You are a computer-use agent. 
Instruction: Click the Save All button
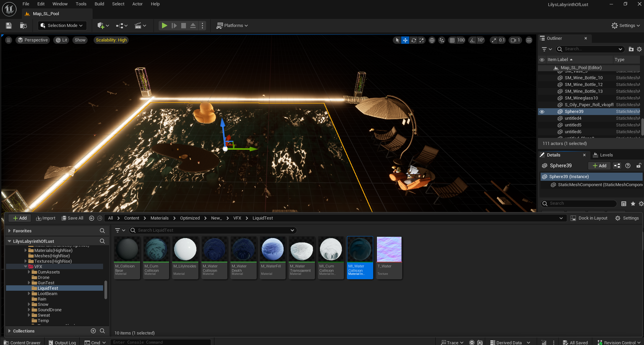click(72, 218)
